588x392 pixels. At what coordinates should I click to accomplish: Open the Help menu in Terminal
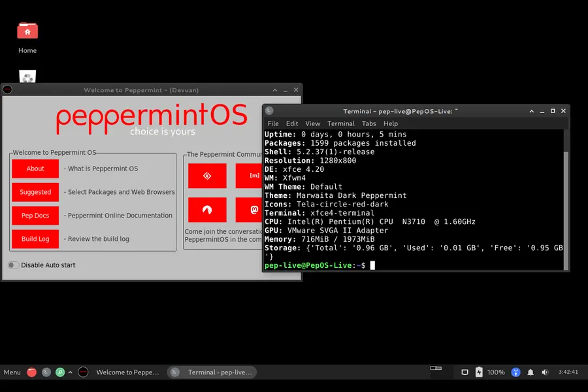click(x=391, y=123)
